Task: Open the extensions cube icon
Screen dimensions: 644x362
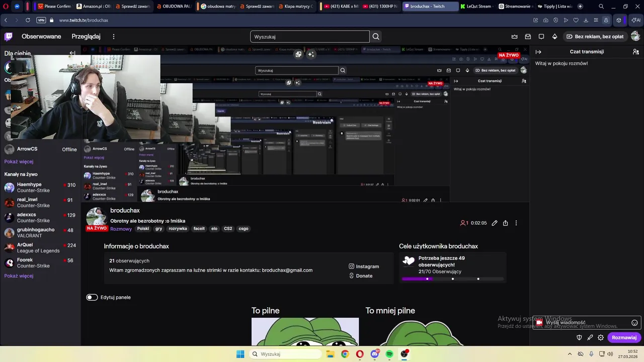Action: (x=619, y=20)
